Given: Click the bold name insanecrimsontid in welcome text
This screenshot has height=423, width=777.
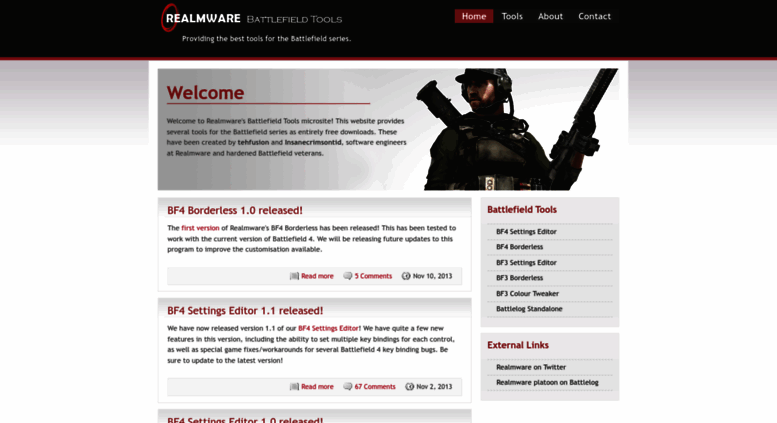Looking at the screenshot, I should pyautogui.click(x=313, y=143).
